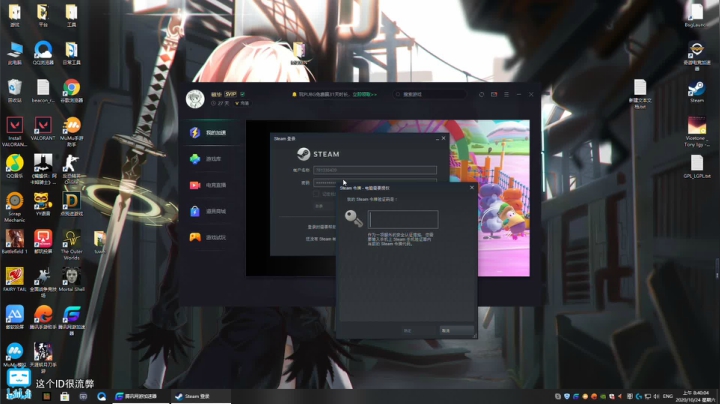Image resolution: width=720 pixels, height=404 pixels.
Task: Focus the Steam Guard code input field
Action: (403, 219)
